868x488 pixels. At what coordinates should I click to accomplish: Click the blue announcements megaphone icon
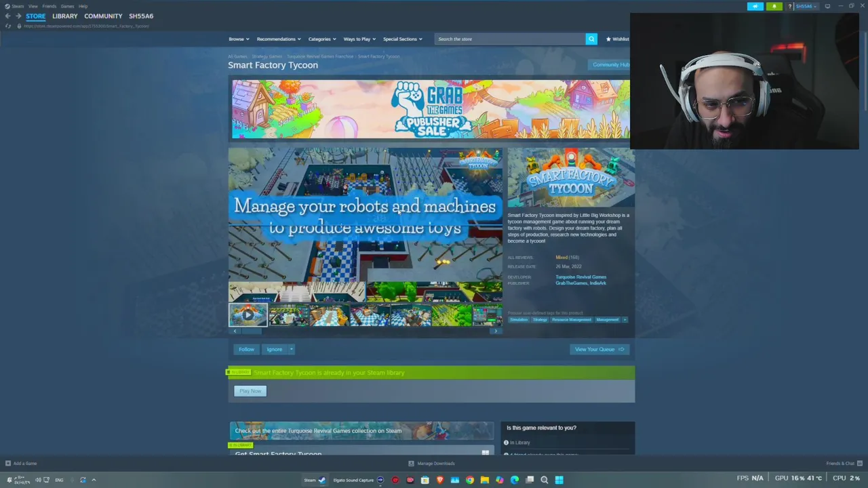pyautogui.click(x=755, y=6)
